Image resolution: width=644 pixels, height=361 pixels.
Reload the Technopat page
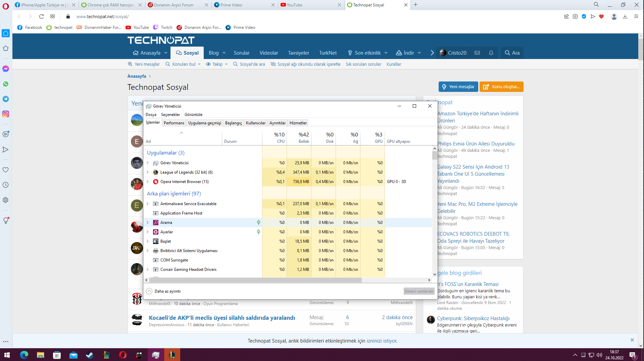(x=41, y=16)
